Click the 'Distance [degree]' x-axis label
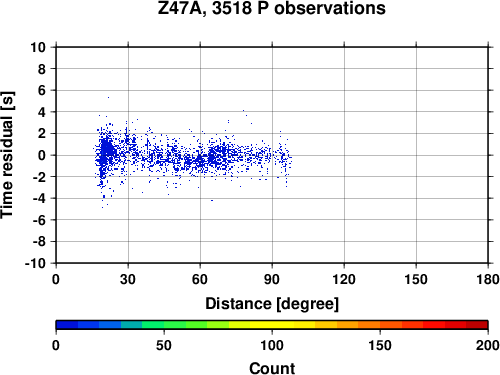This screenshot has width=500, height=375. [272, 304]
